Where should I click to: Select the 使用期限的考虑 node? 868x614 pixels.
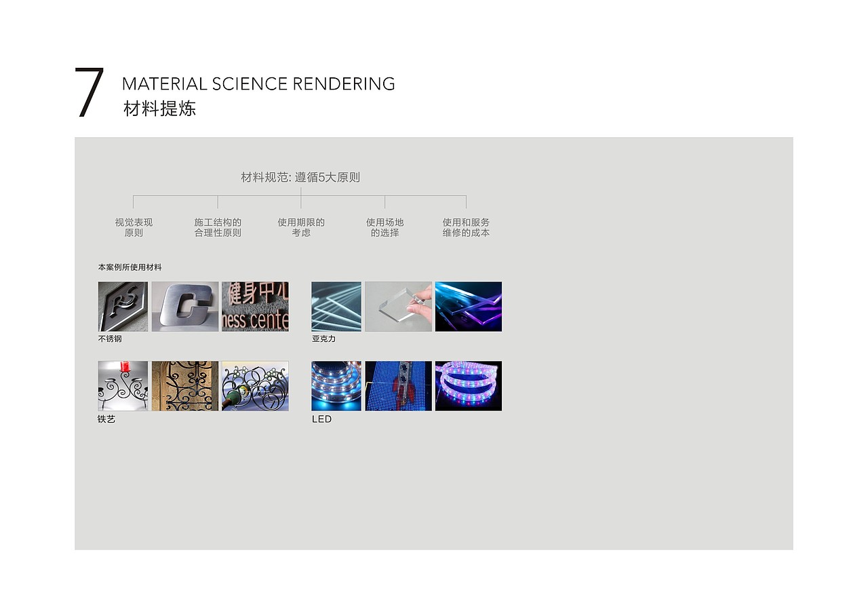[x=301, y=227]
